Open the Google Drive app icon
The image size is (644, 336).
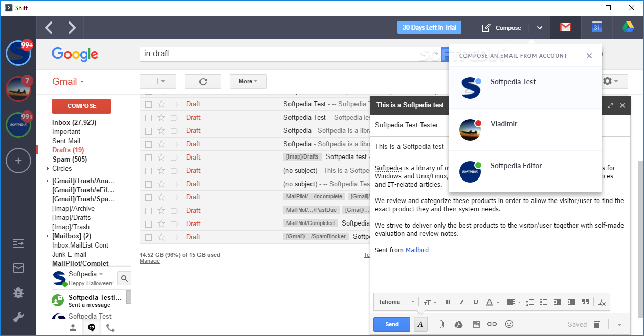(x=628, y=28)
